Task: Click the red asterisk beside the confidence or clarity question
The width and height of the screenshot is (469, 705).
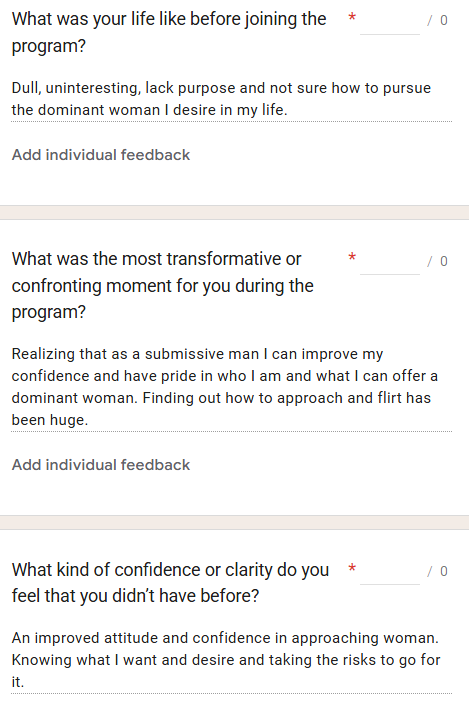Action: tap(352, 568)
